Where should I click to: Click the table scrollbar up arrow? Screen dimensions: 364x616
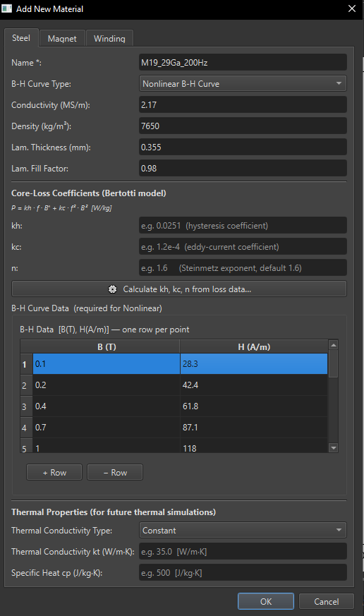tap(334, 345)
